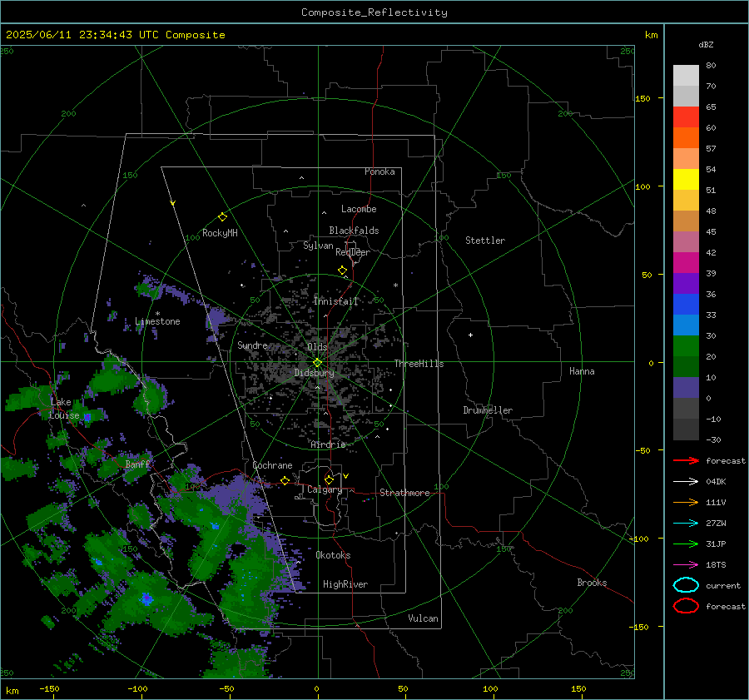This screenshot has width=749, height=700.
Task: Click the red 'forecast' ellipse symbol
Action: point(686,606)
